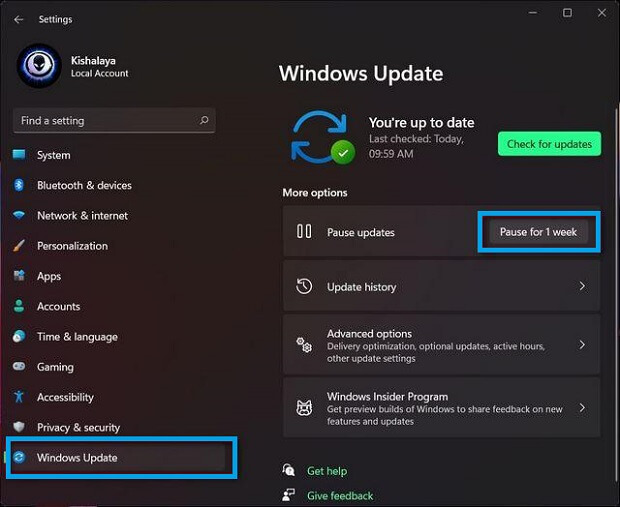Open Network & internet label
The width and height of the screenshot is (620, 507).
pos(82,216)
